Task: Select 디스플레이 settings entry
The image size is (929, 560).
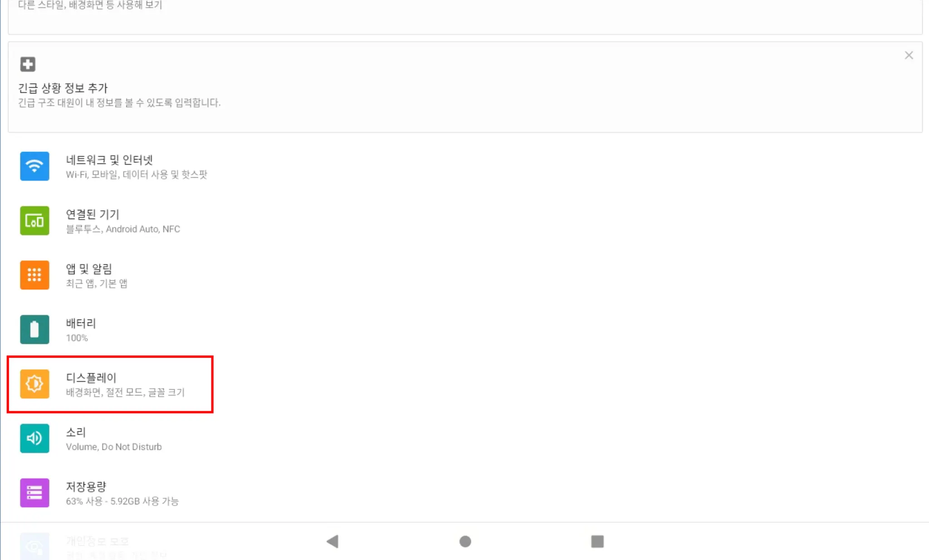Action: pos(464,384)
